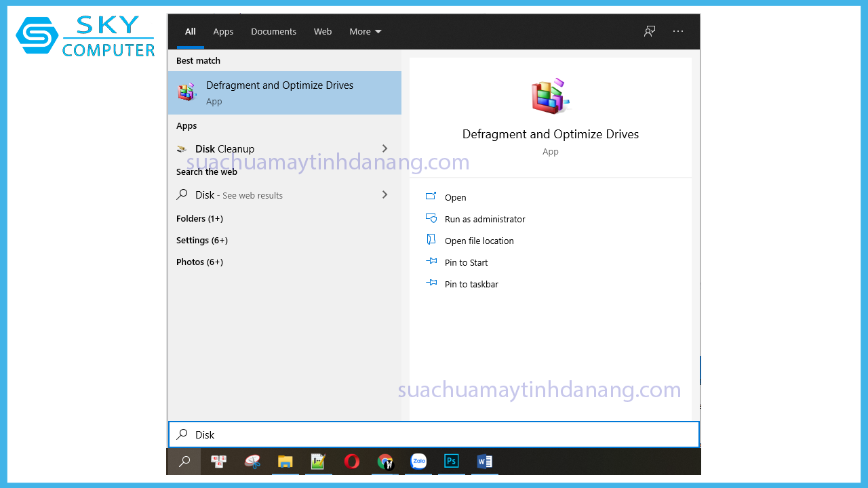Viewport: 868px width, 488px height.
Task: Select the Web search tab
Action: (x=323, y=31)
